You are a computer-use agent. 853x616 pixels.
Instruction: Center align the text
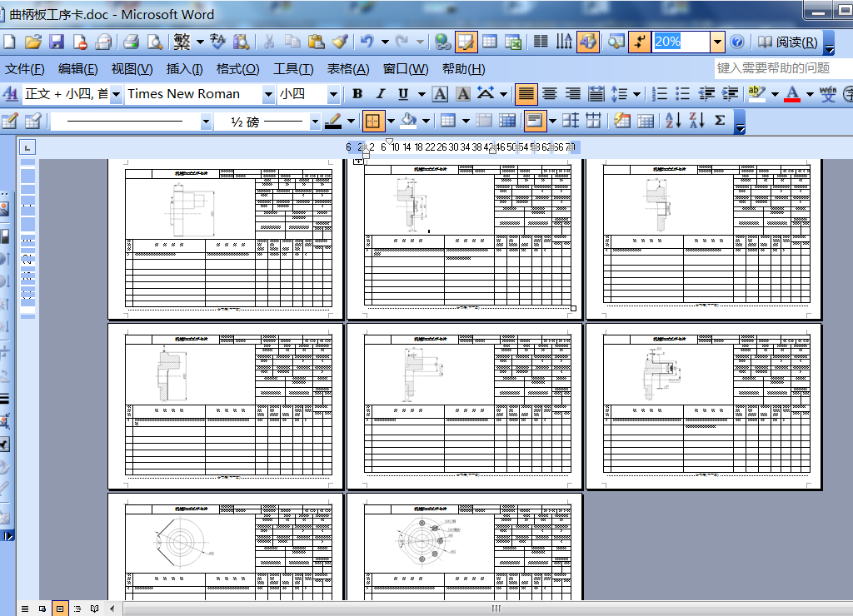coord(550,94)
